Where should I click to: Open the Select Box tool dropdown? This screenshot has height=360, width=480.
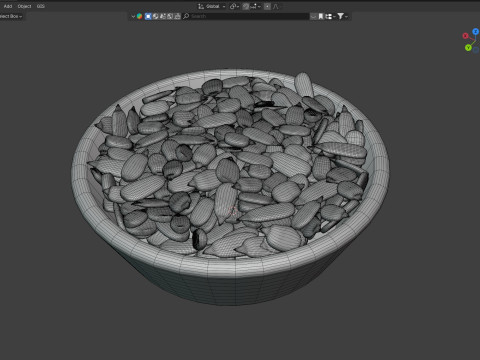tap(11, 16)
